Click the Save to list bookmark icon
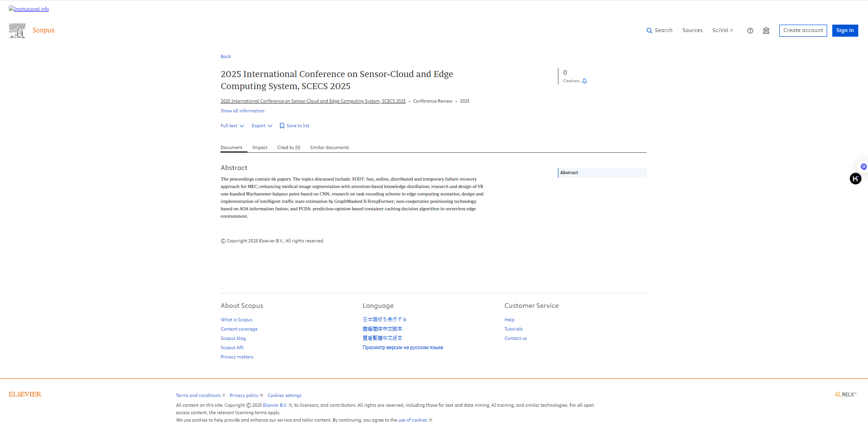 (x=282, y=126)
